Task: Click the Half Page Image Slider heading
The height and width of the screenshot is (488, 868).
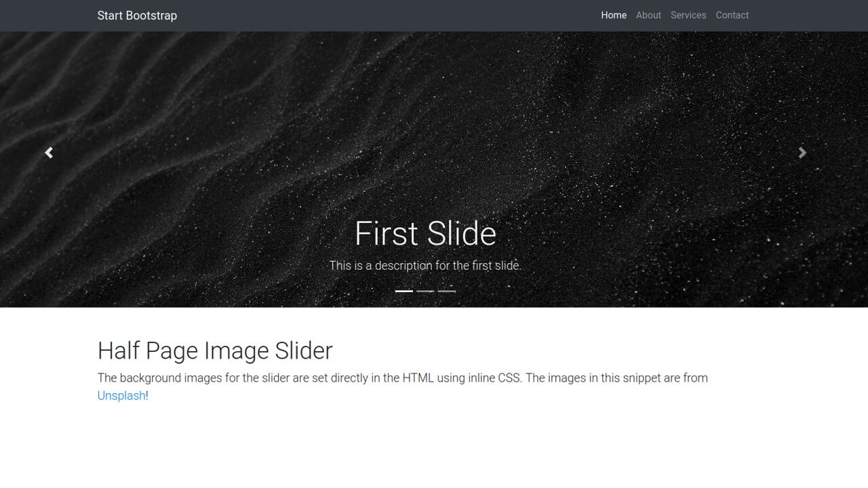Action: (x=215, y=350)
